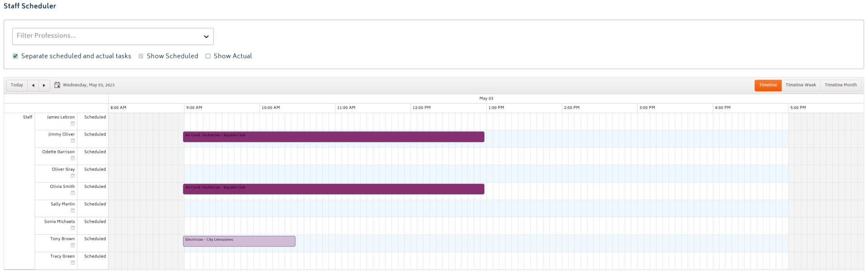Click calendar icon under Odette Garrison
This screenshot has width=868, height=276.
point(73,158)
